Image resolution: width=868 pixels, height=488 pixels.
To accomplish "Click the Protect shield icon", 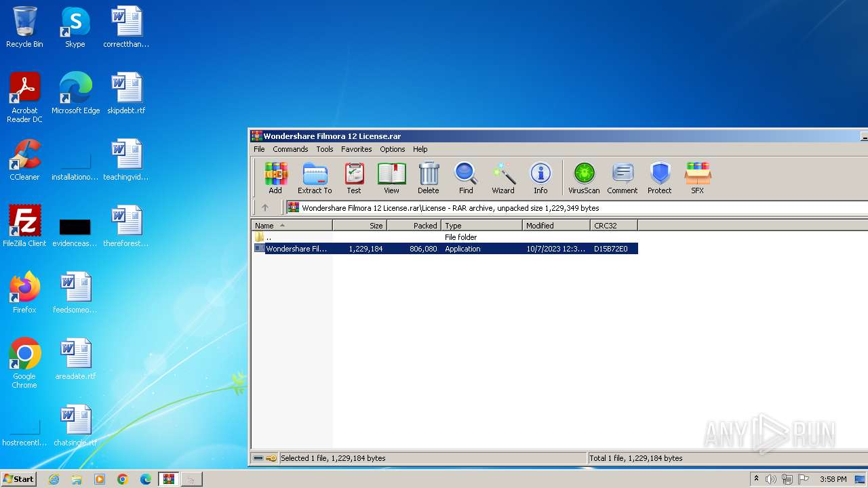I will 660,178.
